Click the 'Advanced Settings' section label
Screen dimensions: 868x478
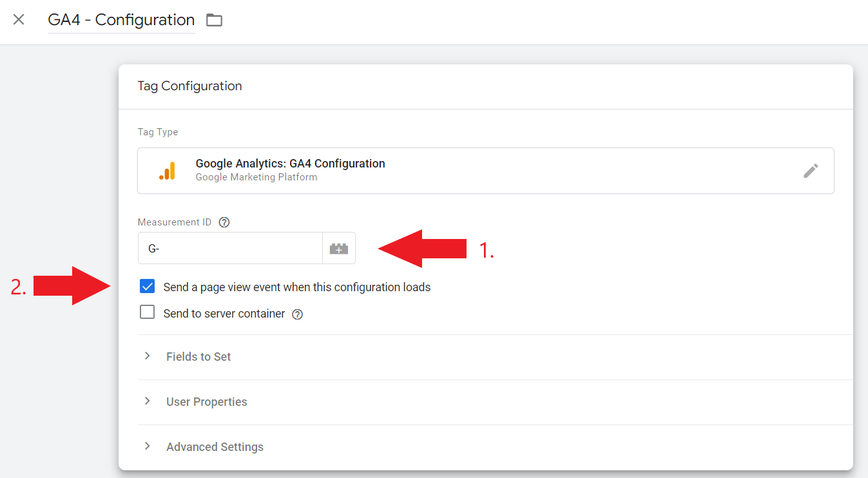(215, 447)
